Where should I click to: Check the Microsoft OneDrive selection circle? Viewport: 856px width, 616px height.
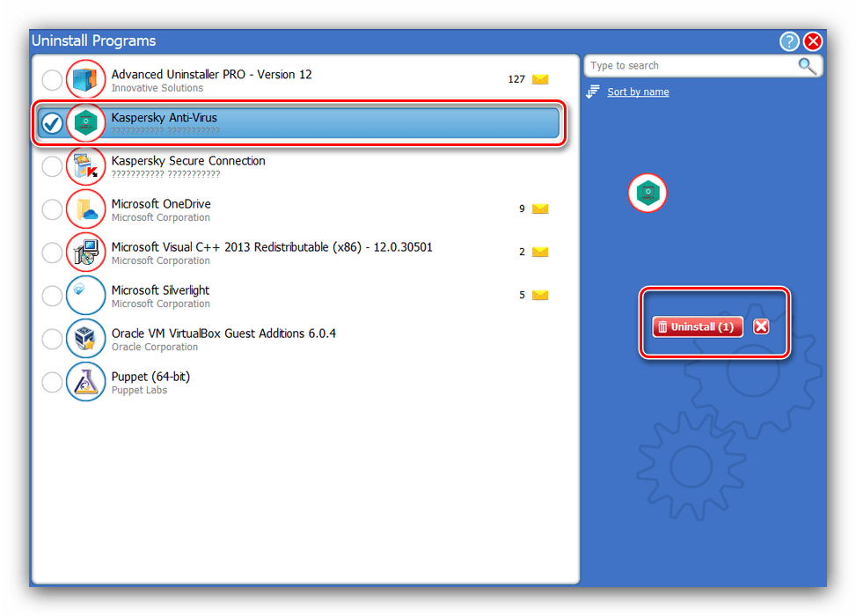point(53,209)
